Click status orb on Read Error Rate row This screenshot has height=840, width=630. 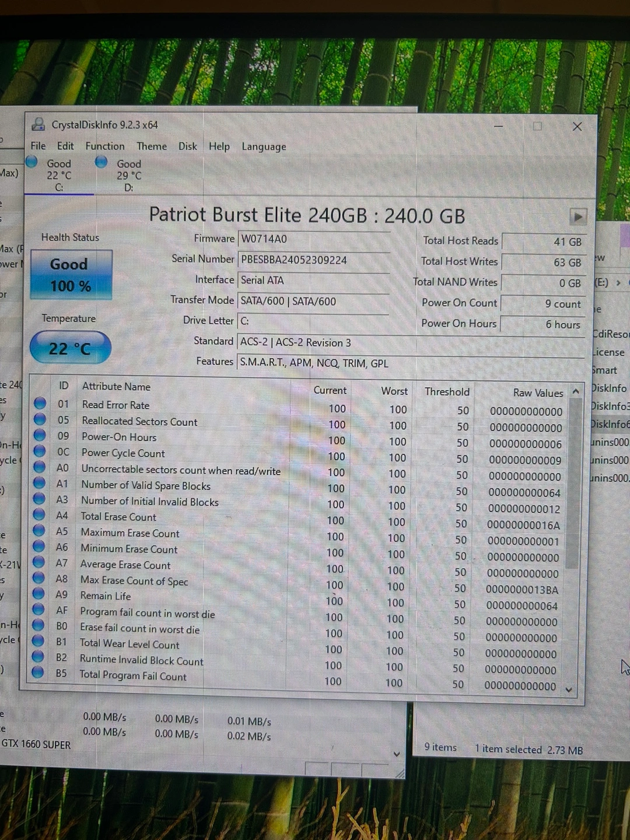40,403
